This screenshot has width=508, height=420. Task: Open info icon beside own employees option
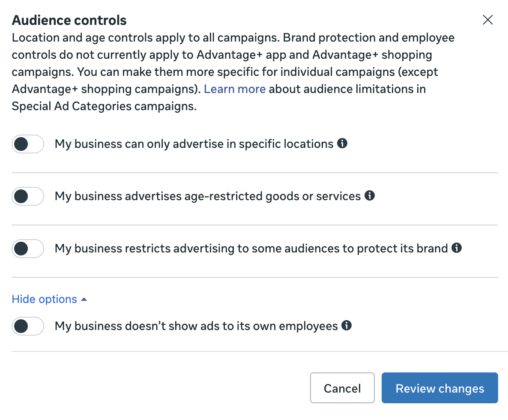[346, 326]
